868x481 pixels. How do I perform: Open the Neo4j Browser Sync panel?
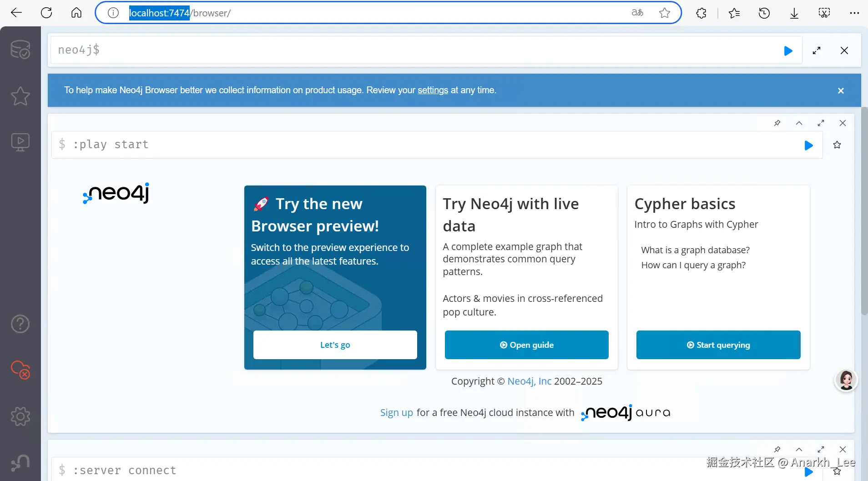click(x=20, y=370)
